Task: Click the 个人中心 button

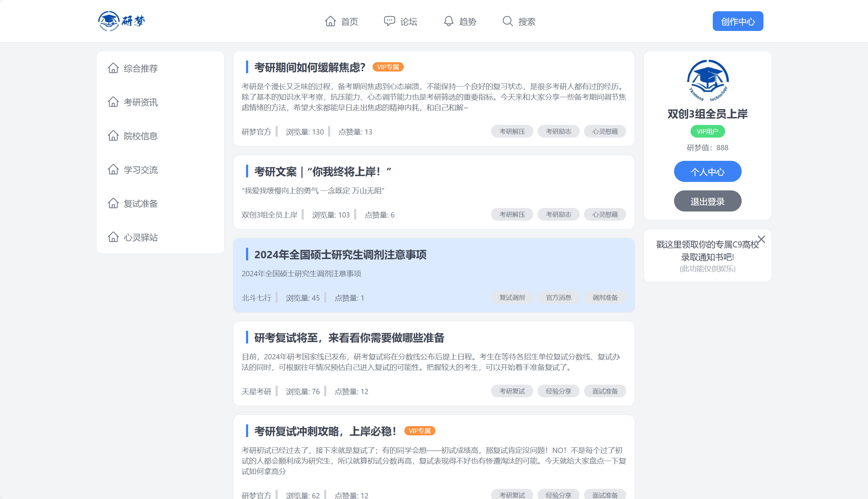Action: (x=707, y=171)
